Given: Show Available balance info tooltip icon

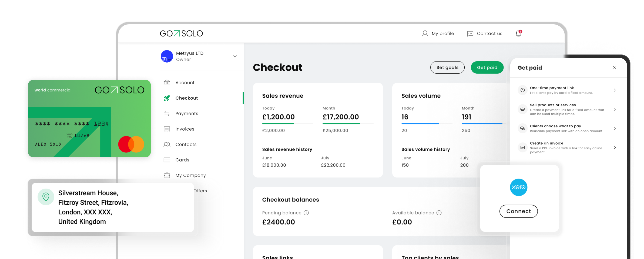Looking at the screenshot, I should 439,213.
